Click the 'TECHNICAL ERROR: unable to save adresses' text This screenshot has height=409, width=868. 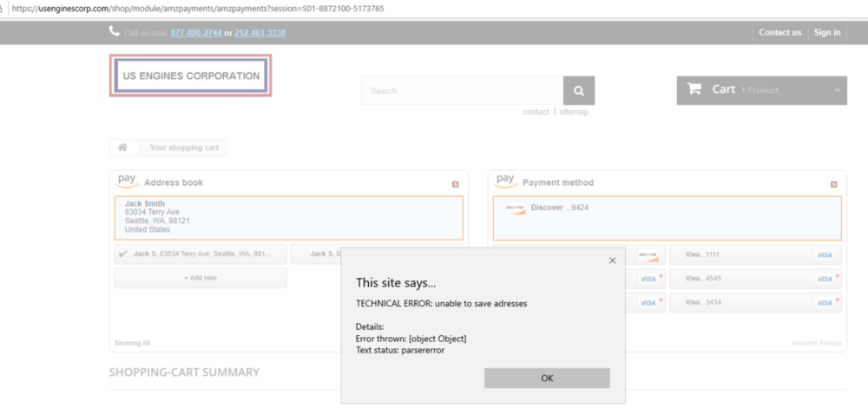pos(441,304)
